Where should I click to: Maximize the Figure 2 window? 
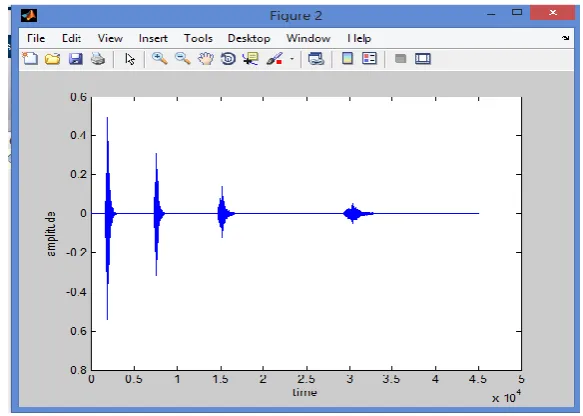(517, 12)
